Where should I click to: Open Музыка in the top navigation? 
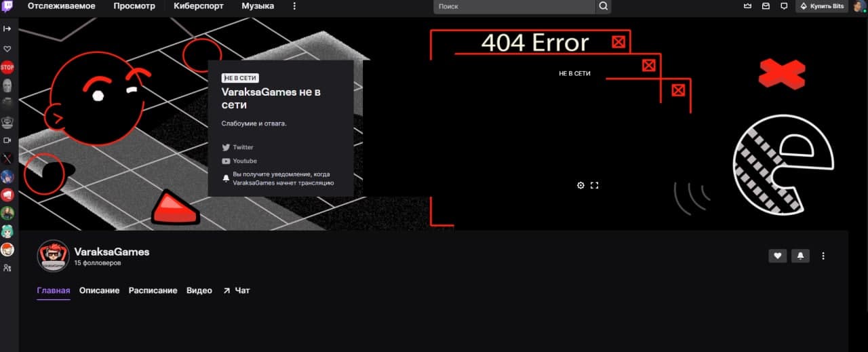pyautogui.click(x=258, y=6)
